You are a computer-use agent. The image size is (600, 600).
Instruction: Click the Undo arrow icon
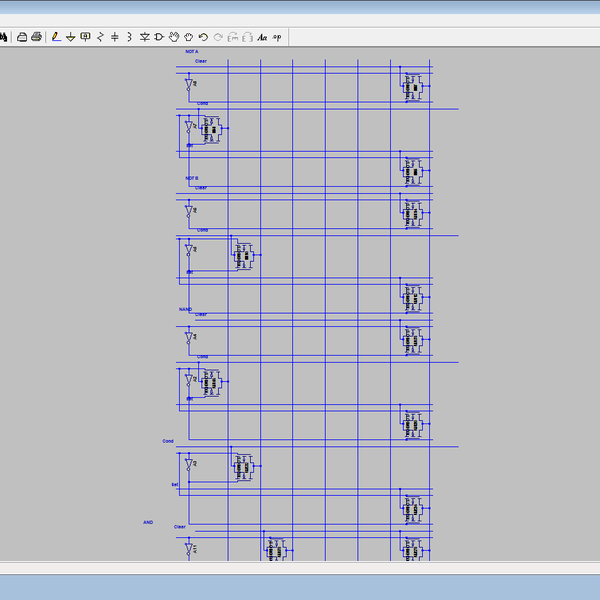203,37
